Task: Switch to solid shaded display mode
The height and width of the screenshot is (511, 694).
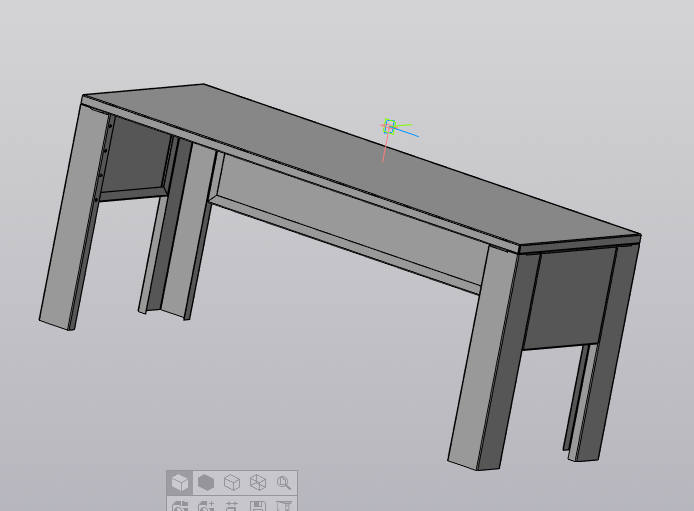Action: pyautogui.click(x=206, y=483)
